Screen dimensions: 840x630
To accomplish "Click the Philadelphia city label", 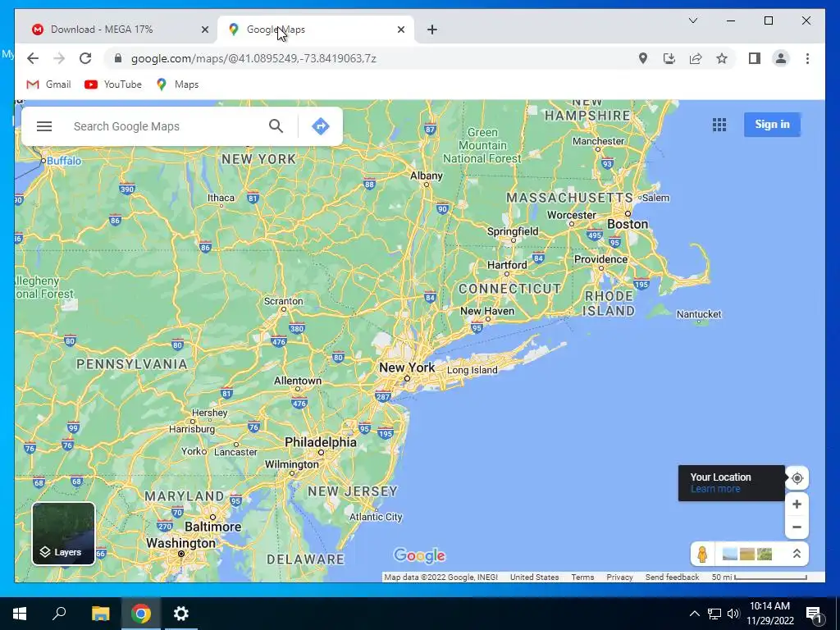I will coord(321,442).
